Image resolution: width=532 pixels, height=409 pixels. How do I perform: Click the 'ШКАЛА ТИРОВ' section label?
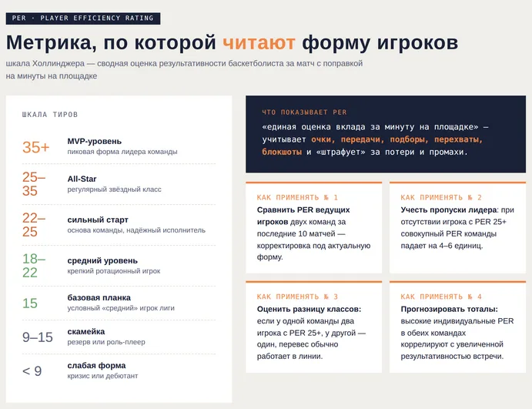(x=50, y=115)
